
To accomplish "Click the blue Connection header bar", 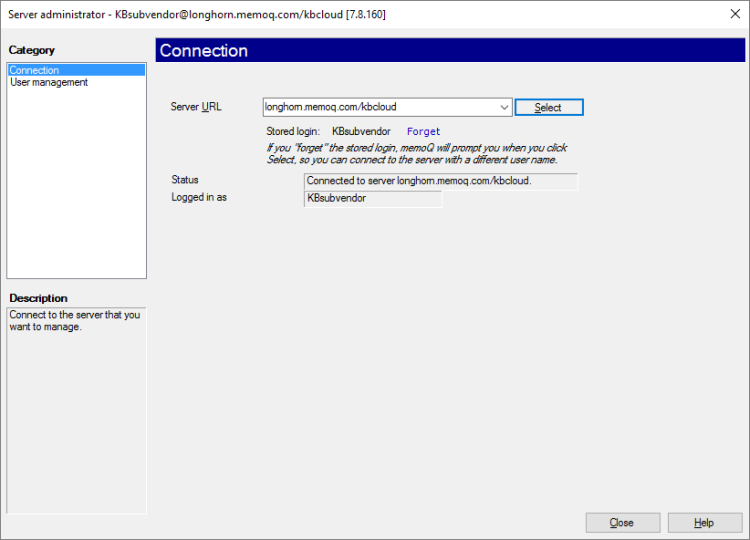I will tap(450, 51).
